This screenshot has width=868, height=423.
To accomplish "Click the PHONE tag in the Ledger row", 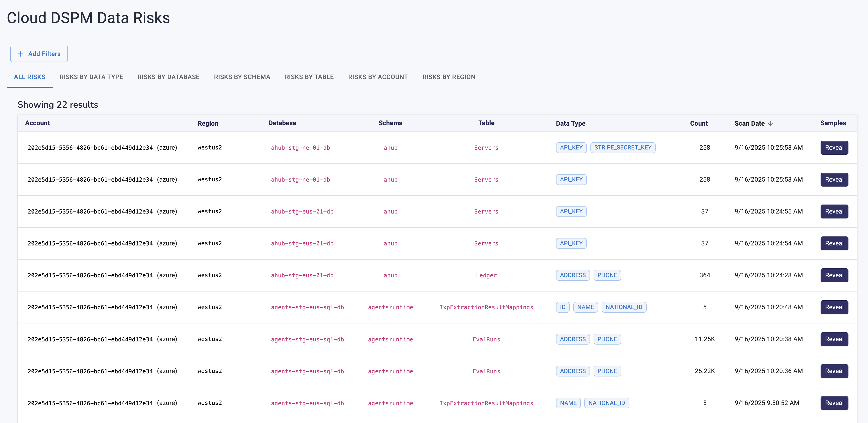I will click(x=607, y=275).
